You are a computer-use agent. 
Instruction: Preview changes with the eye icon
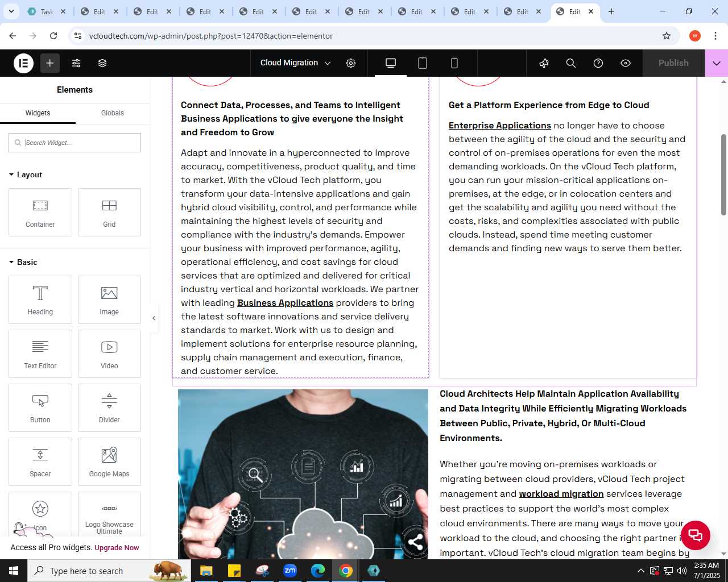[x=626, y=63]
